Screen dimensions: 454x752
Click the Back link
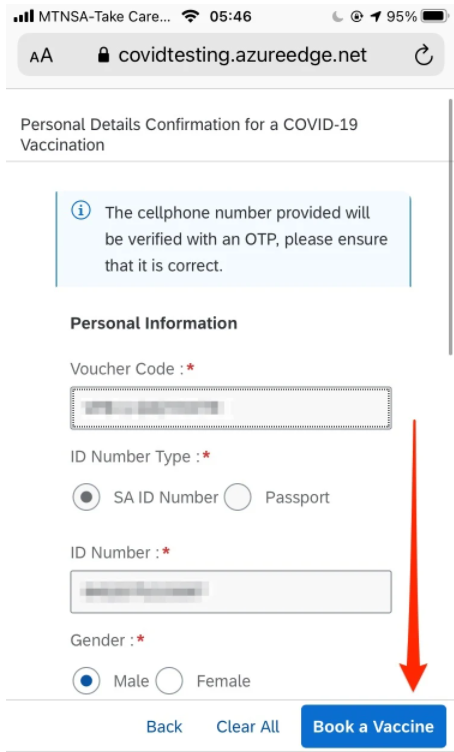164,727
